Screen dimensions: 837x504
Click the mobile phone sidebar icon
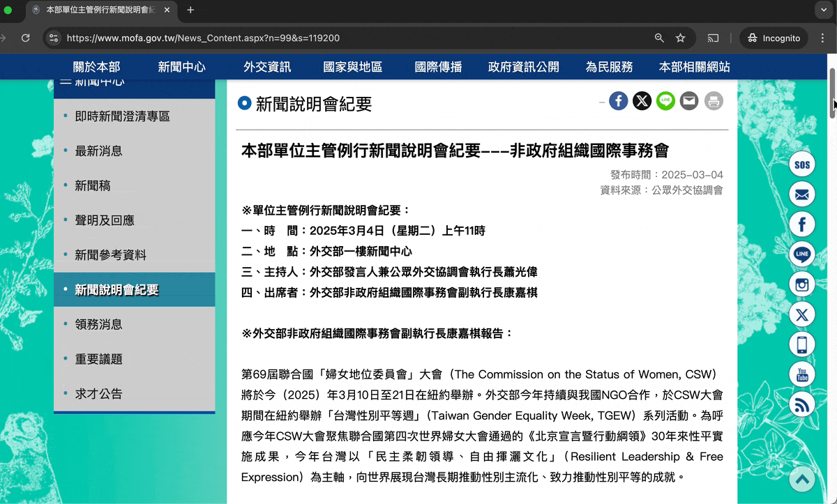pos(801,344)
